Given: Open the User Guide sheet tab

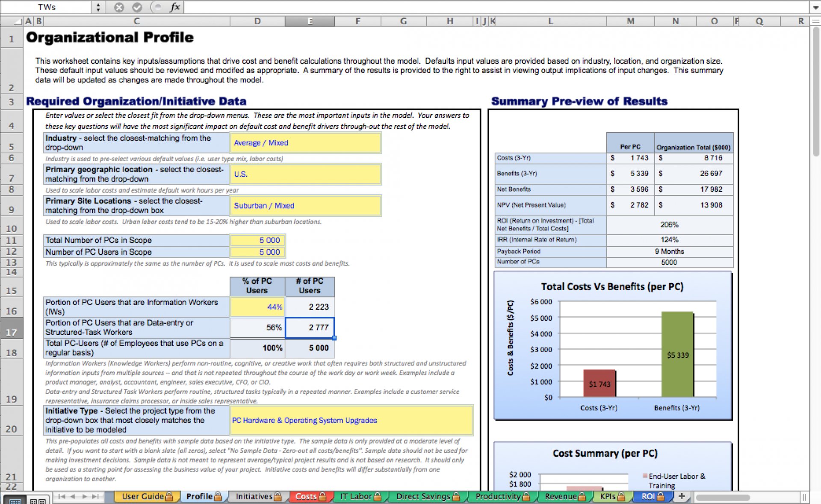Looking at the screenshot, I should 147,496.
